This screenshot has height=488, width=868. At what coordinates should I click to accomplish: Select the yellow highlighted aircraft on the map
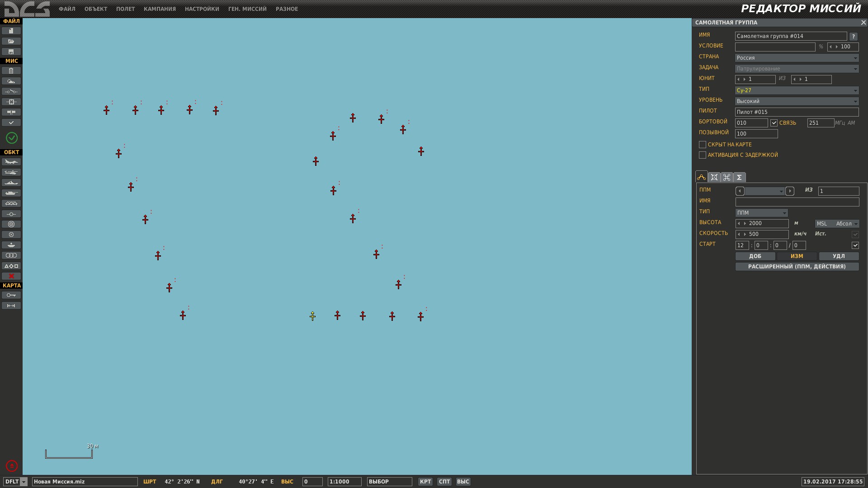[x=312, y=316]
